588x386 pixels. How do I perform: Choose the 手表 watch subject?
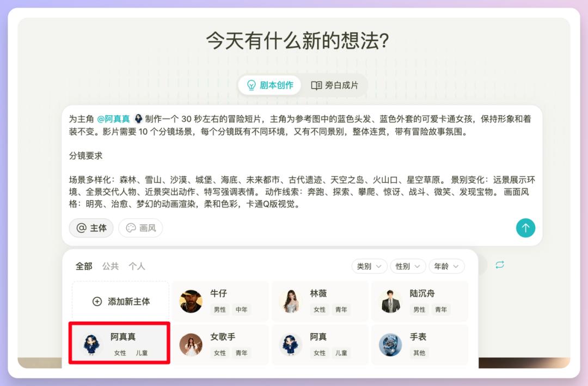point(420,345)
